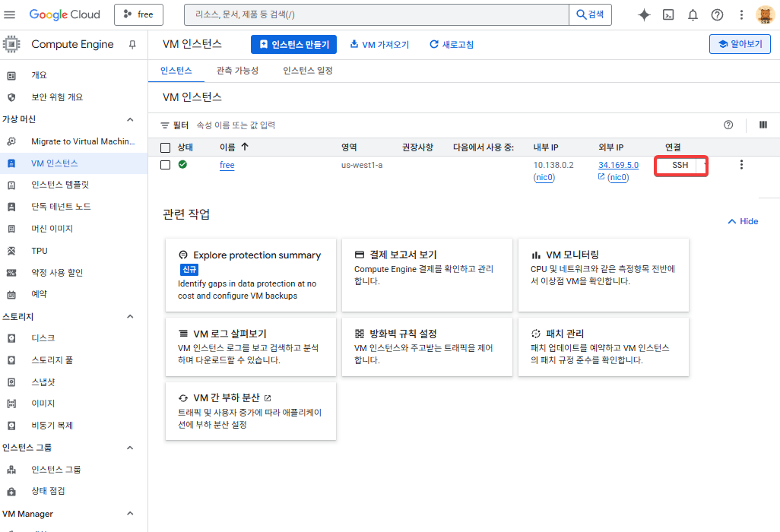Collapse the 가상 머신 sidebar section
Viewport: 780px width, 532px height.
click(130, 119)
